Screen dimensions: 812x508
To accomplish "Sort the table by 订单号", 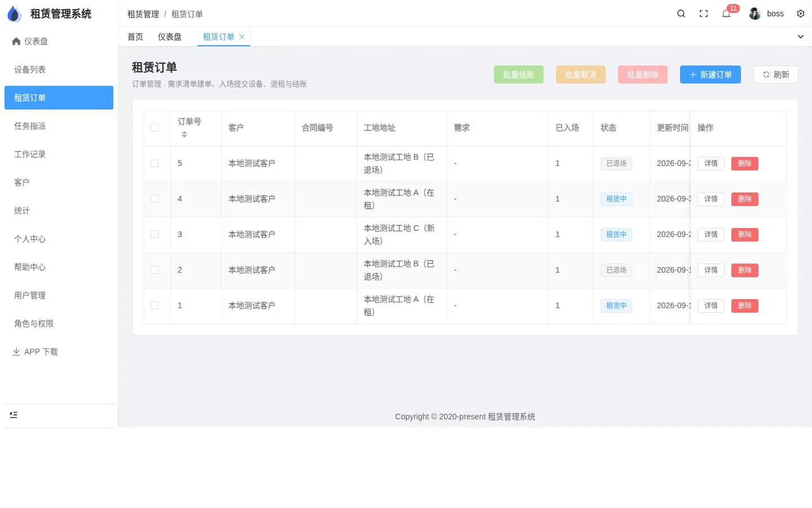I will pyautogui.click(x=184, y=134).
